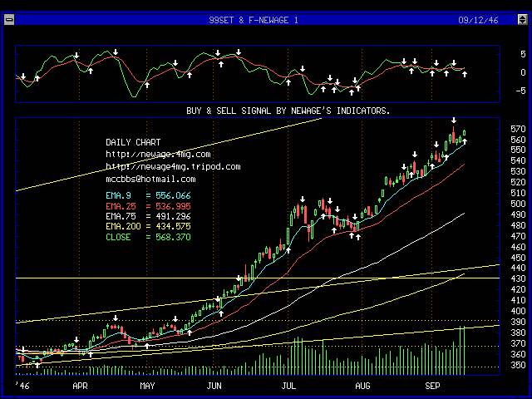Image resolution: width=532 pixels, height=399 pixels.
Task: Click the 530 price axis label
Action: tap(518, 172)
